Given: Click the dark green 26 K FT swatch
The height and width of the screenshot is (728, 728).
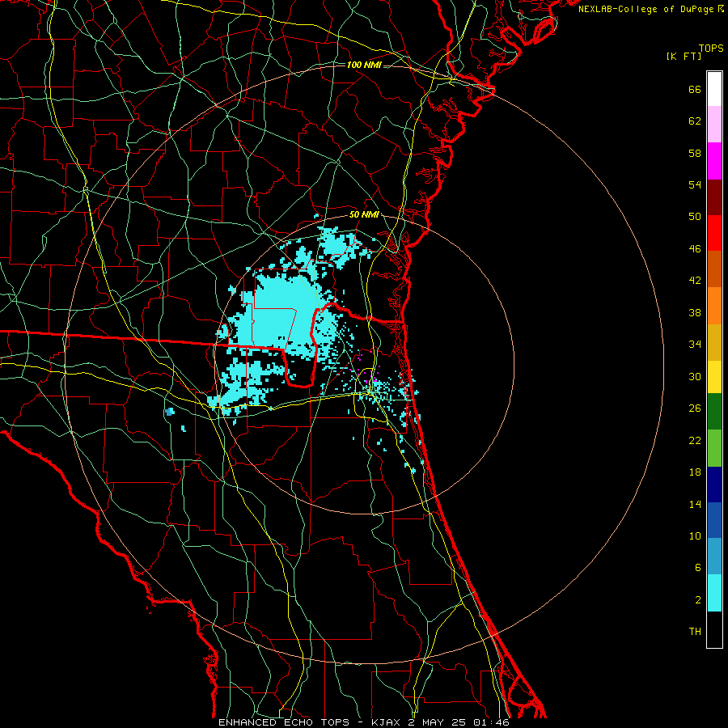Looking at the screenshot, I should (714, 412).
